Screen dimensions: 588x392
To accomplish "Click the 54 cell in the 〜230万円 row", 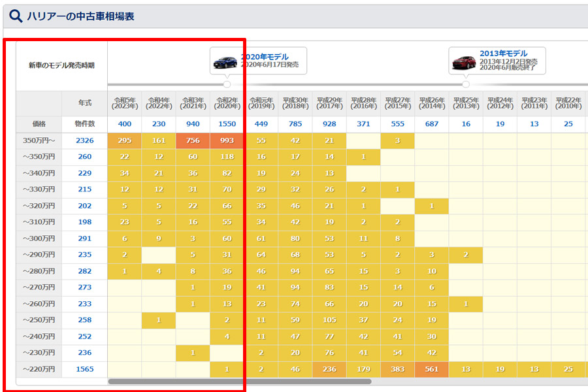I will [x=397, y=353].
